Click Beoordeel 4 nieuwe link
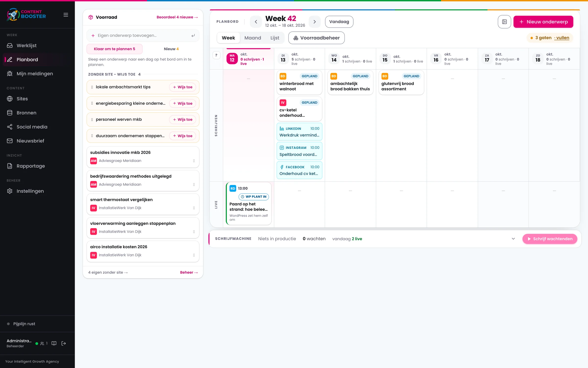588x368 pixels. pyautogui.click(x=177, y=17)
